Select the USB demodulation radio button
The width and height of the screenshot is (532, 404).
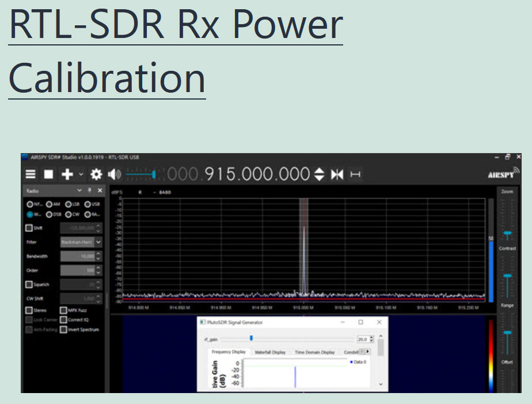tap(88, 204)
